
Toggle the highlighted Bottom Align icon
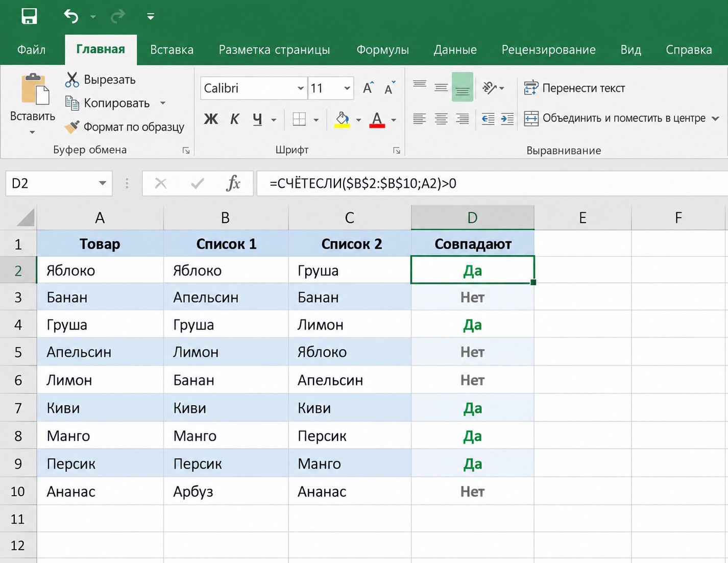[463, 87]
